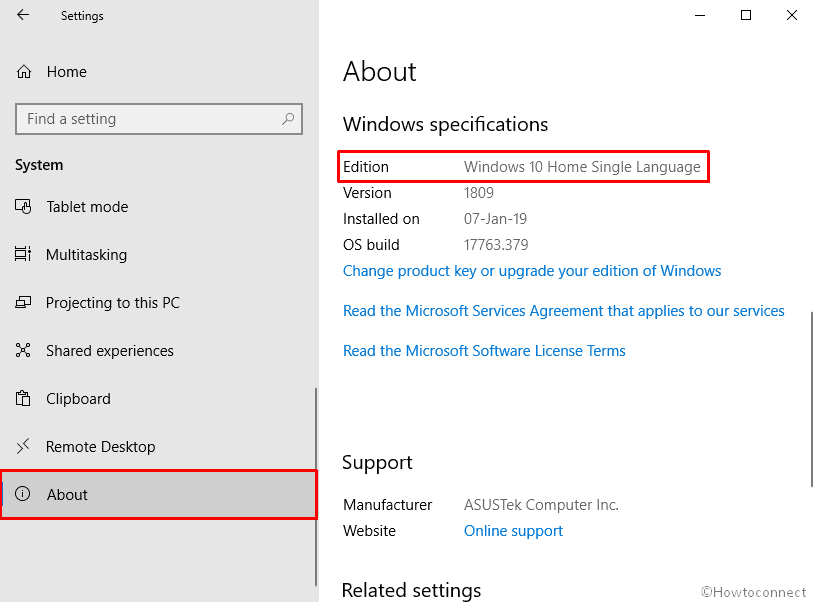Image resolution: width=814 pixels, height=602 pixels.
Task: Read the Microsoft Services Agreement link
Action: pos(563,311)
